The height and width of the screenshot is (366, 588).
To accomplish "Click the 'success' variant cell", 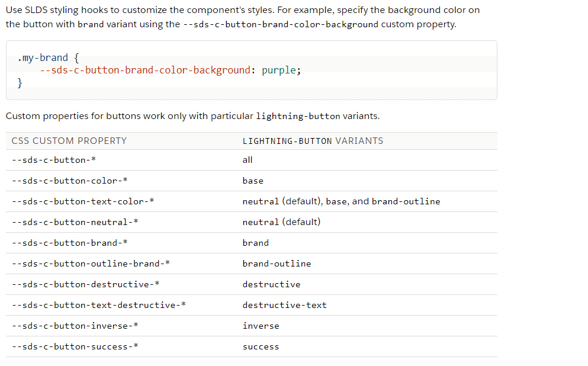I will pyautogui.click(x=261, y=346).
